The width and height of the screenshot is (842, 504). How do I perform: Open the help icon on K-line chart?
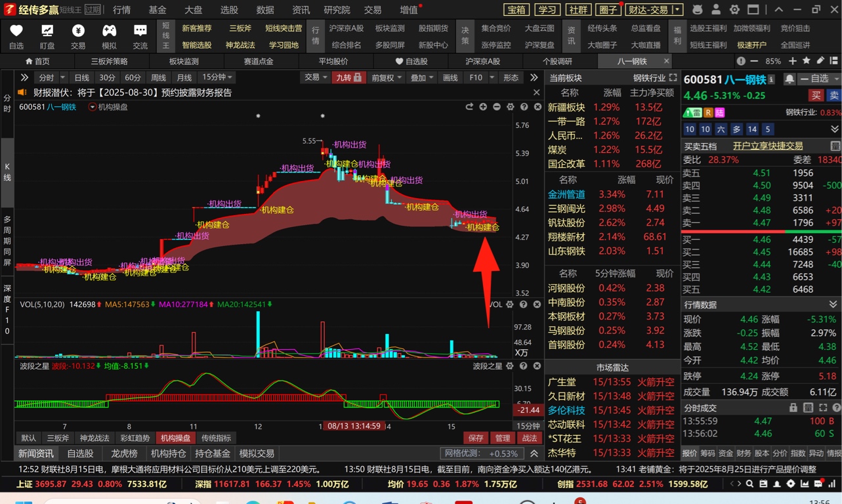coord(524,106)
